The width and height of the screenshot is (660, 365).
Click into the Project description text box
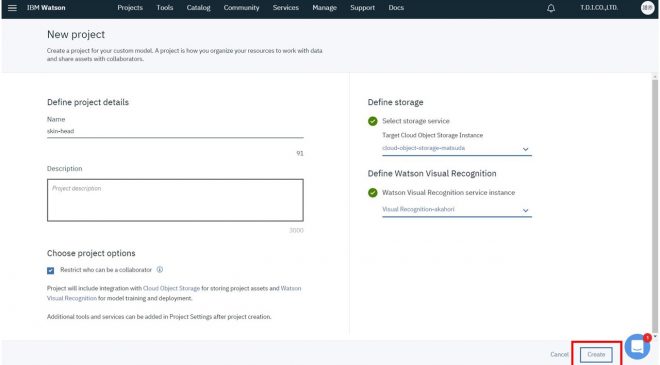click(x=175, y=200)
